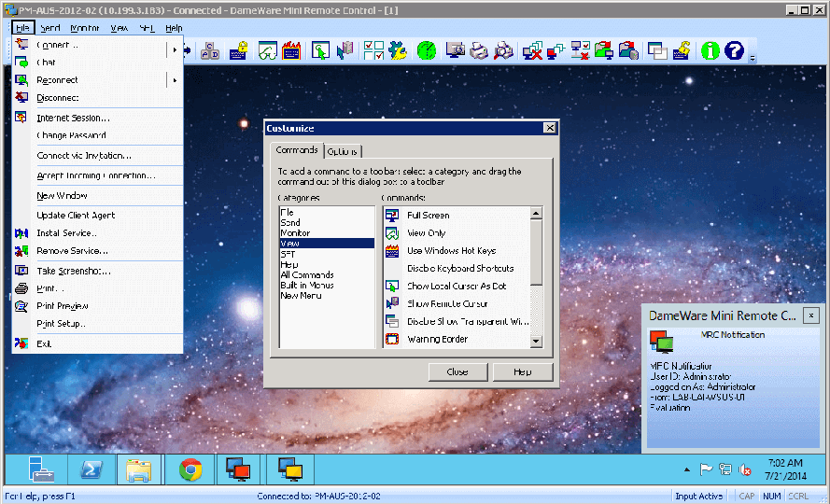Click the printer toolbar icon

(479, 50)
